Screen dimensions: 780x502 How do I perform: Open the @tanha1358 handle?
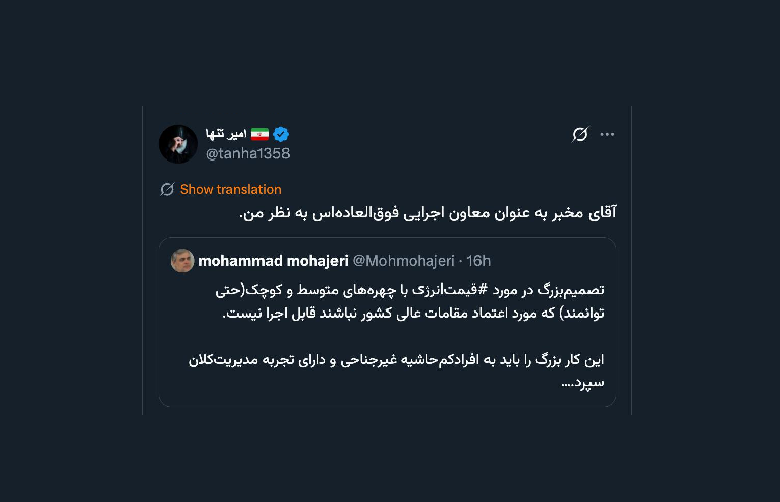[x=248, y=153]
